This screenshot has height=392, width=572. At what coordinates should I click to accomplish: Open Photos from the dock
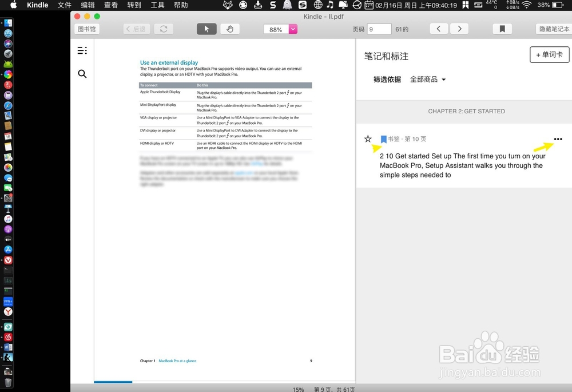tap(8, 168)
